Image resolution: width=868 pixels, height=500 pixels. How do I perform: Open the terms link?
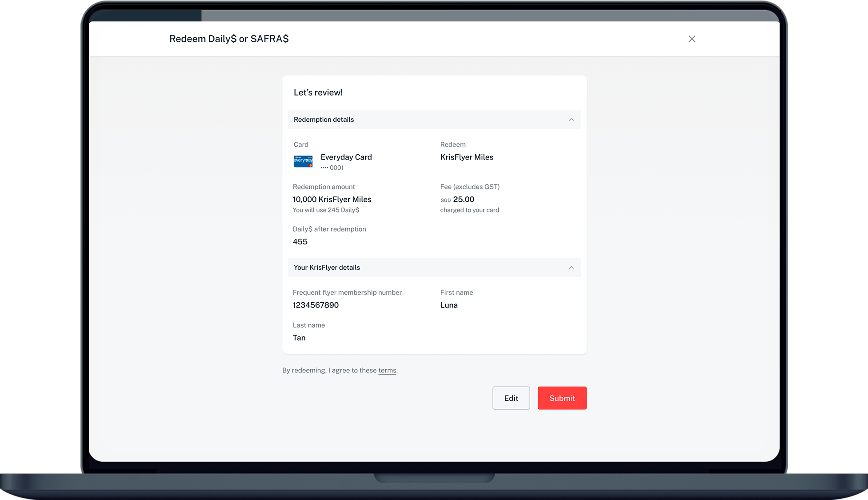pos(387,370)
